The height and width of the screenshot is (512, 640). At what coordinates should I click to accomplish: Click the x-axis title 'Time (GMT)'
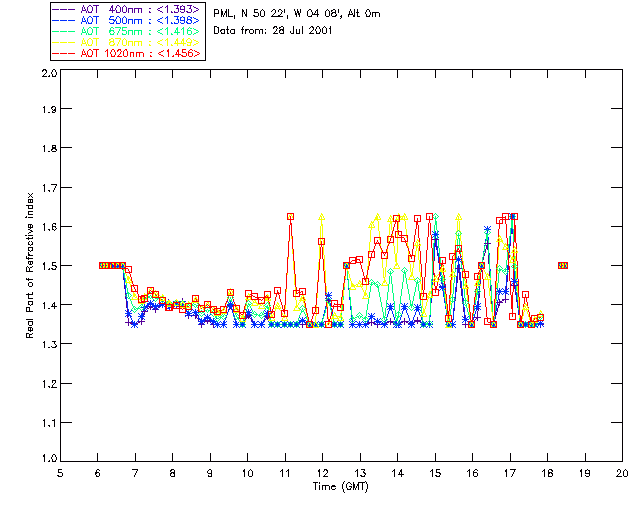340,487
